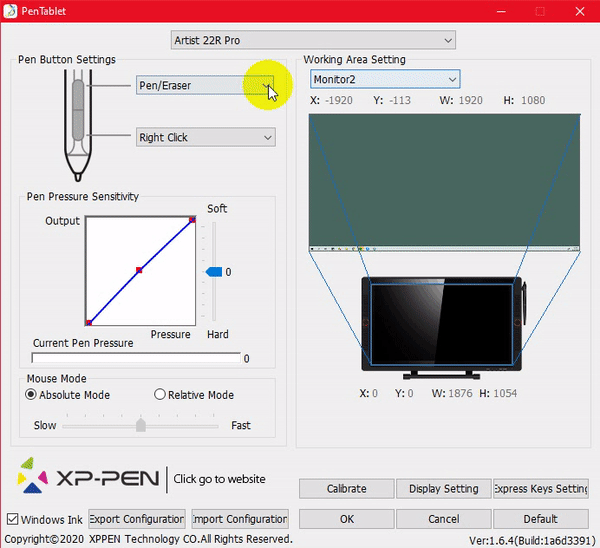Click the pen illustration's upper barrel button
The width and height of the screenshot is (600, 548).
click(78, 95)
